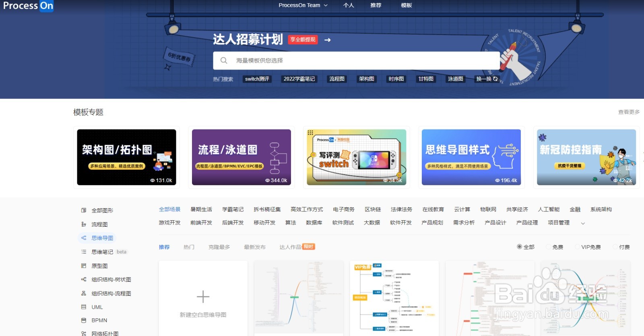Screen dimensions: 644x336
Task: Select the 暑期生活 scene filter
Action: 201,209
